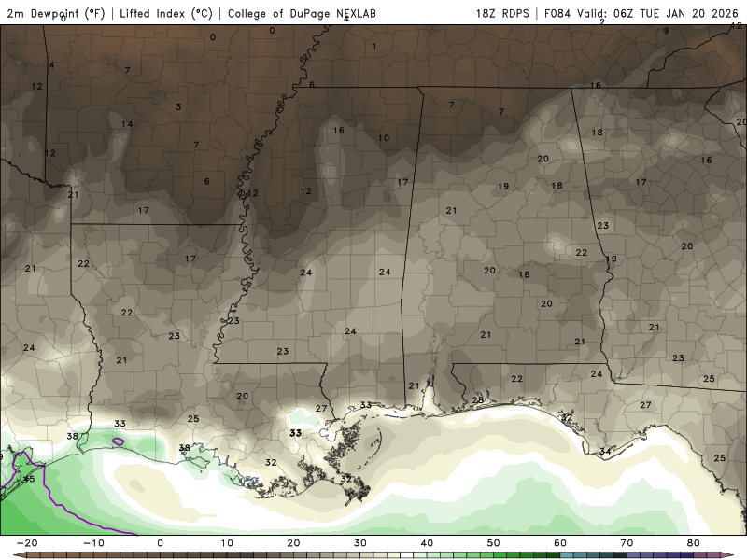Click the "14" dewpoint value in Arkansas
The height and width of the screenshot is (560, 747).
(x=127, y=124)
